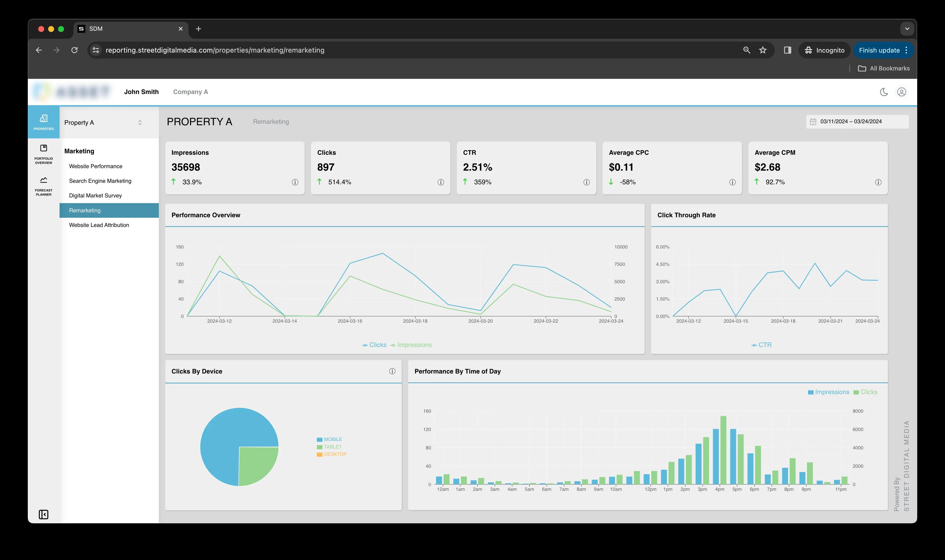945x560 pixels.
Task: Click the Average CPM value $2.68
Action: tap(767, 167)
